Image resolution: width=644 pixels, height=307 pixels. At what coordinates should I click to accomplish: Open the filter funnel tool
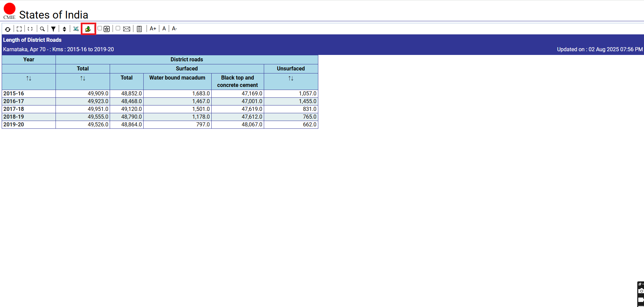tap(53, 29)
